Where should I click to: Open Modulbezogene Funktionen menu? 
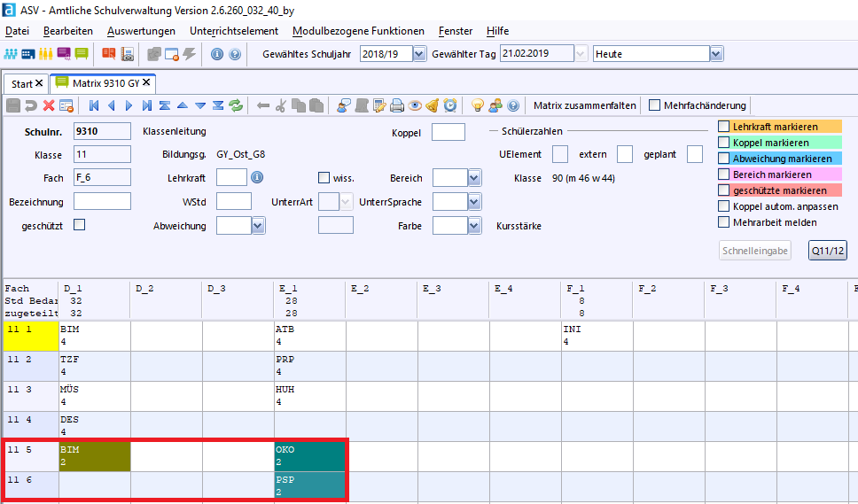pyautogui.click(x=358, y=31)
